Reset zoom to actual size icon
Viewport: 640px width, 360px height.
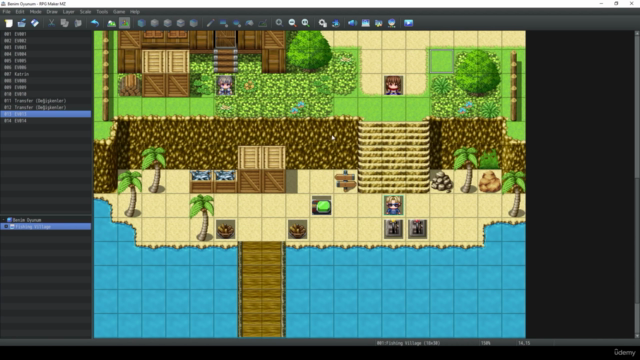[x=305, y=23]
